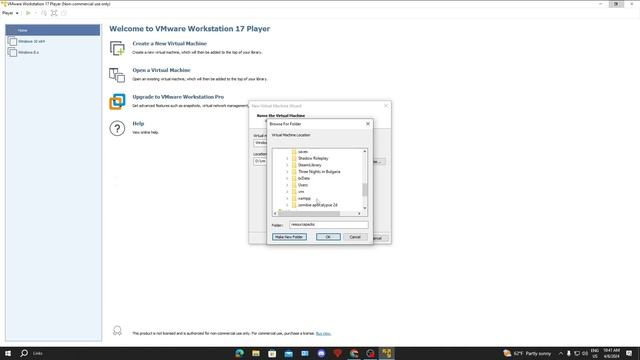The image size is (640, 360).
Task: Expand the SteamLibrary folder node
Action: pyautogui.click(x=287, y=165)
